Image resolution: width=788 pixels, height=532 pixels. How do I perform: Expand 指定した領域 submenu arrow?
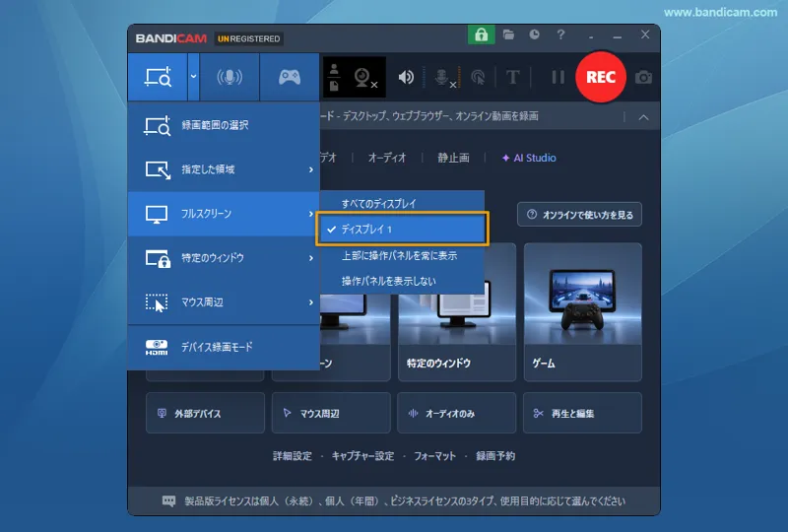coord(311,169)
